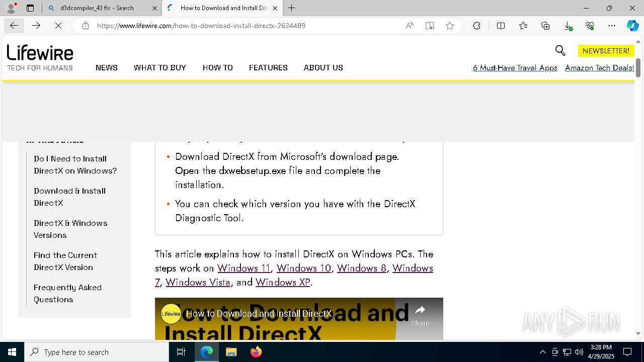
Task: Open the Collections panel
Action: tap(545, 26)
